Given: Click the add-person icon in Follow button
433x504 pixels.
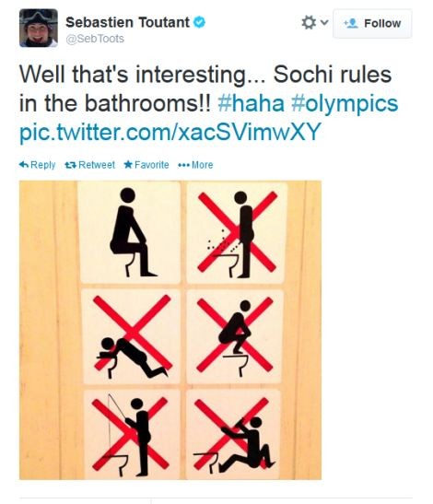Looking at the screenshot, I should point(351,23).
